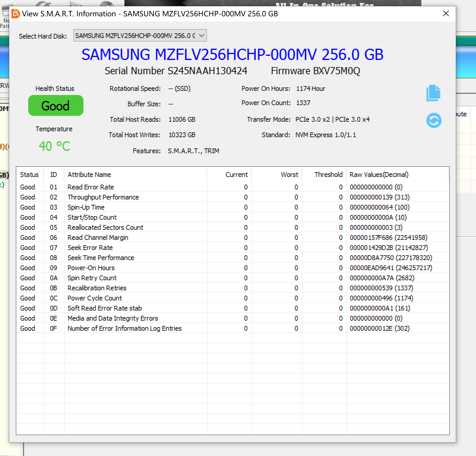Select the Media and Data Integrity Errors row
This screenshot has height=456, width=476.
click(x=233, y=318)
